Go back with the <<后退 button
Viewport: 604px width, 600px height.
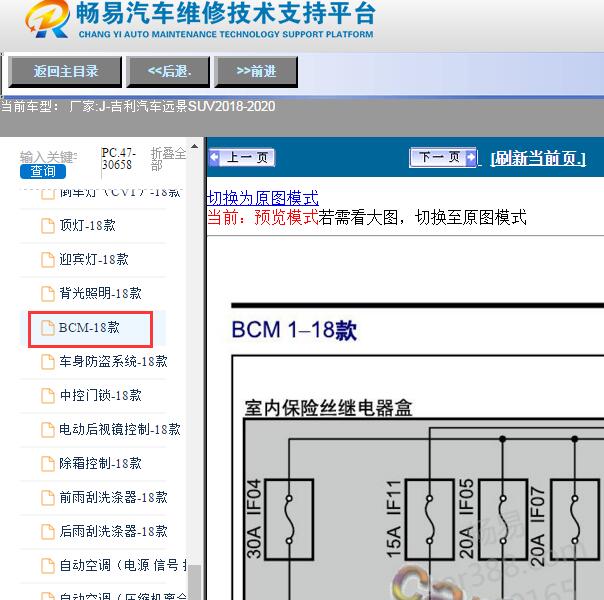pyautogui.click(x=168, y=71)
